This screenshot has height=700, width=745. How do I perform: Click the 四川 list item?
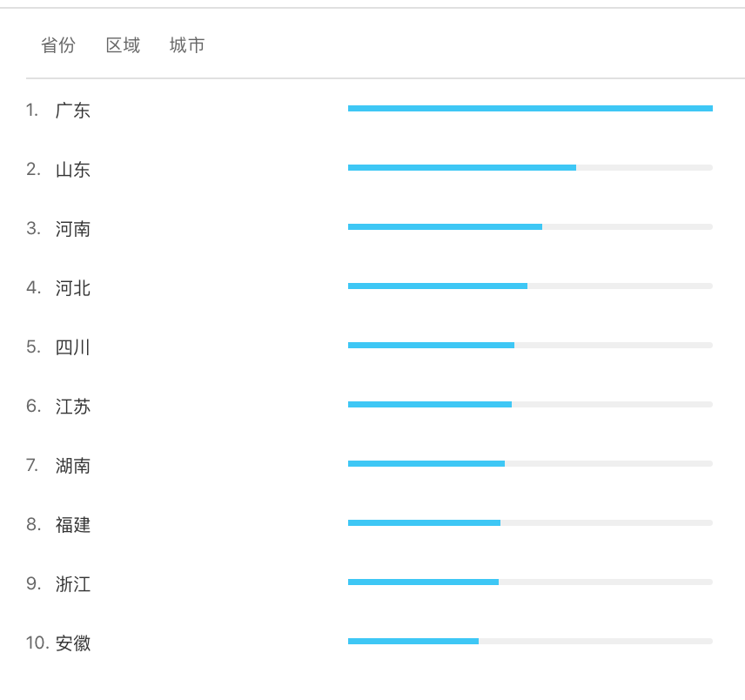[x=73, y=347]
